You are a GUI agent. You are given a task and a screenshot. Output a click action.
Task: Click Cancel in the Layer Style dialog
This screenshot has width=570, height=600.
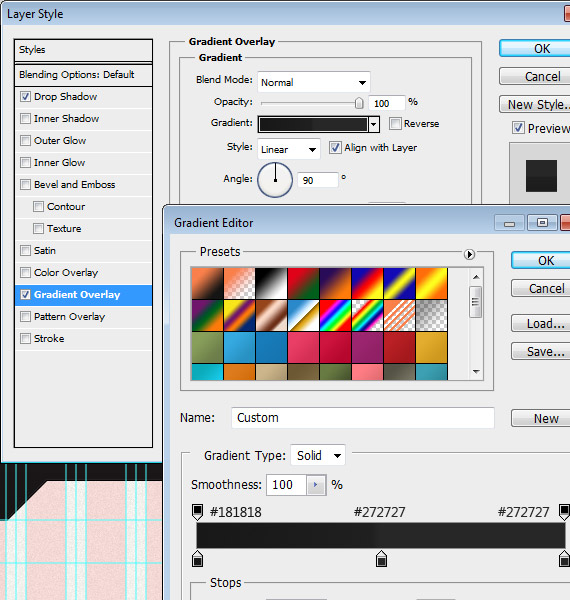pyautogui.click(x=535, y=76)
